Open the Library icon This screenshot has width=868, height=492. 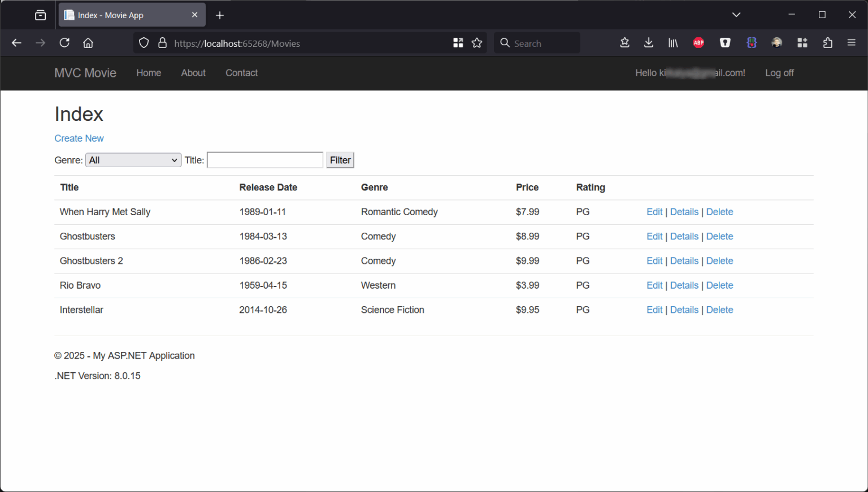click(672, 42)
